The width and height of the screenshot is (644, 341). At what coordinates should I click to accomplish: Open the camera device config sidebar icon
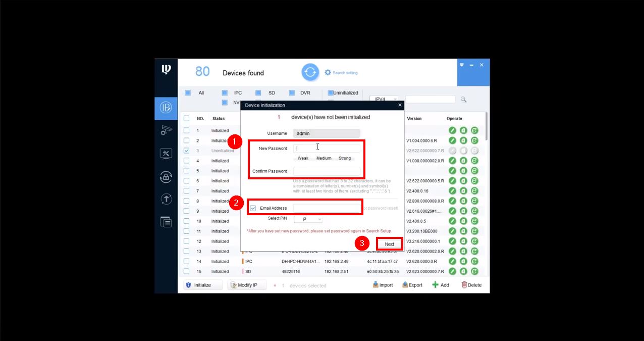click(x=166, y=130)
